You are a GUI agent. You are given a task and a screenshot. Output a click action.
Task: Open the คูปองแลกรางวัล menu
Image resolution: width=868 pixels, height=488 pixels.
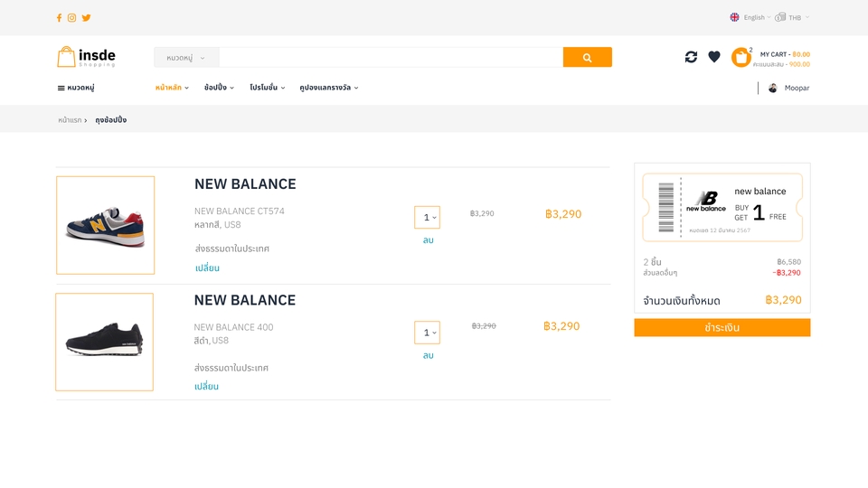click(x=329, y=88)
